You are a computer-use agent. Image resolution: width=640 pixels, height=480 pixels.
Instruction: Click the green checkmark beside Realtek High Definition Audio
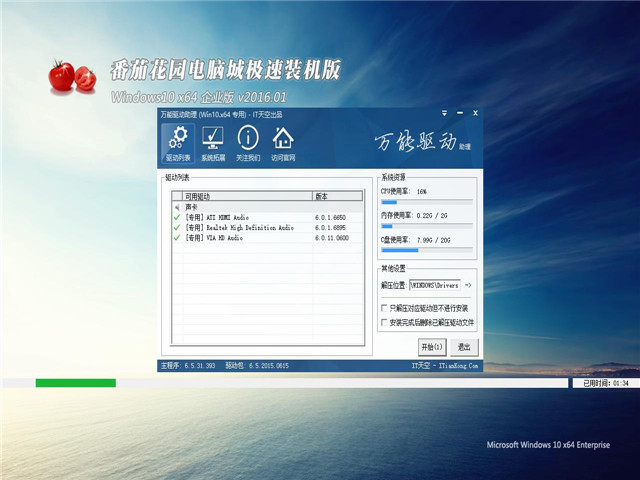(x=177, y=228)
